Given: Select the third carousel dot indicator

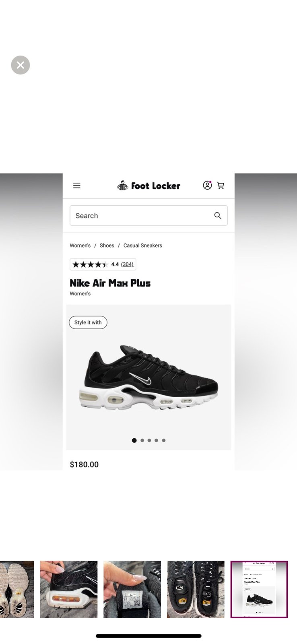Looking at the screenshot, I should [149, 440].
